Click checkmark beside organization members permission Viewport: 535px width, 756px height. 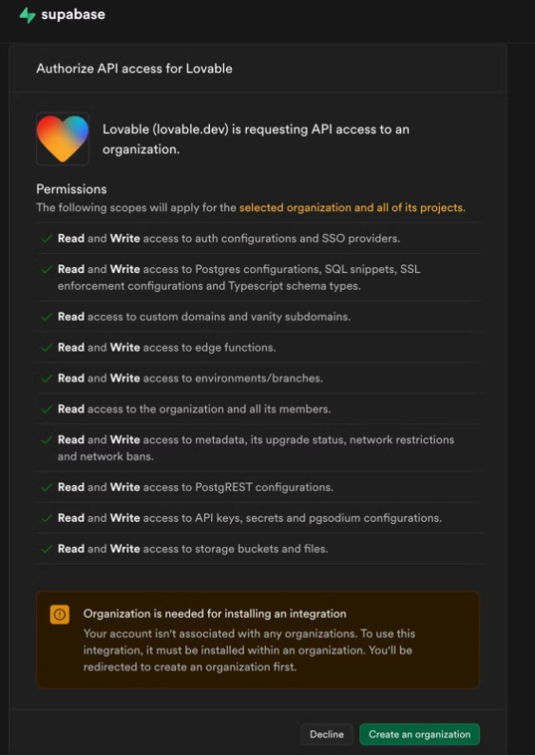pos(47,409)
